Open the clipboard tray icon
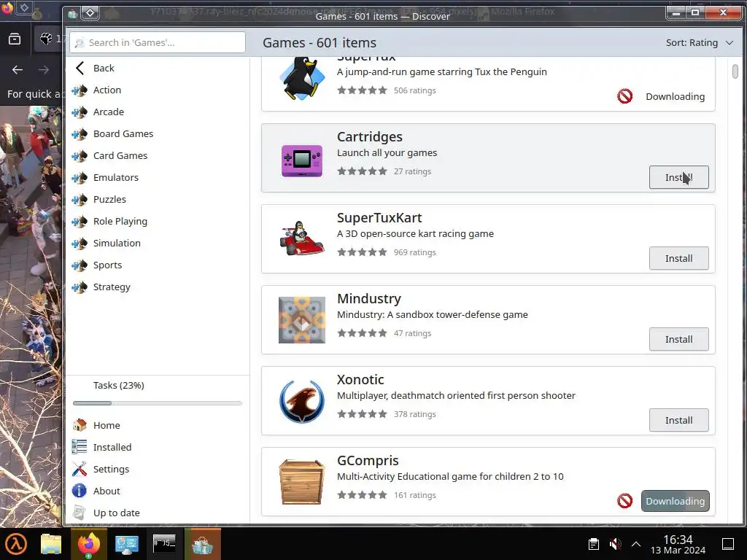Image resolution: width=747 pixels, height=560 pixels. [594, 544]
